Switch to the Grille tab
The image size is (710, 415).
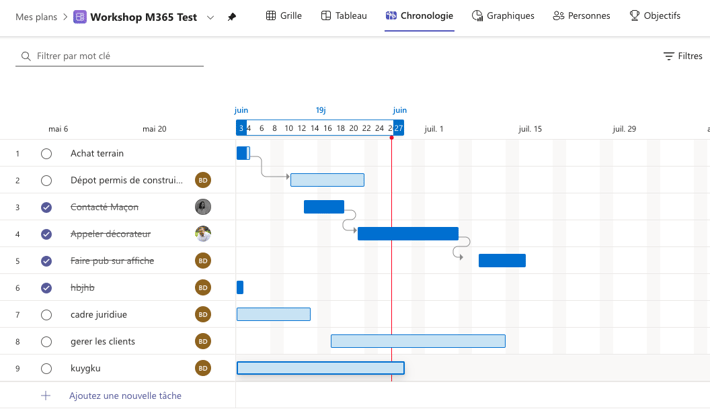284,16
